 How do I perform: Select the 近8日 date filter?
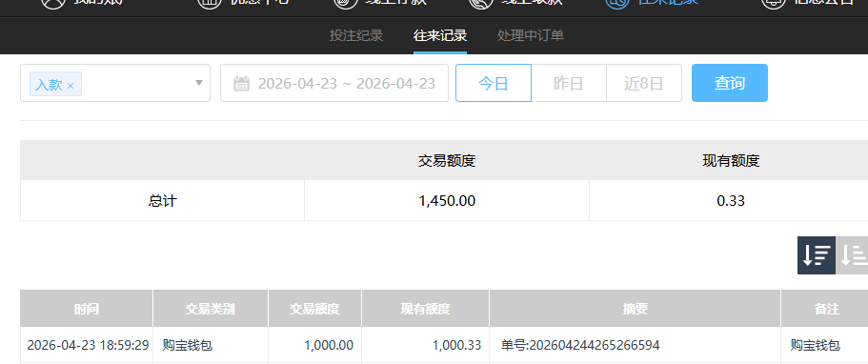[x=644, y=83]
